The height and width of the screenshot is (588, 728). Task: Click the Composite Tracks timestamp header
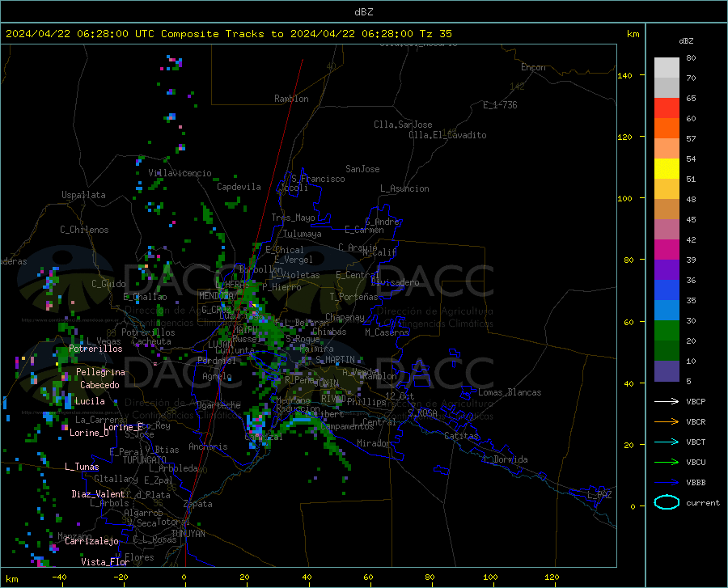coord(228,33)
